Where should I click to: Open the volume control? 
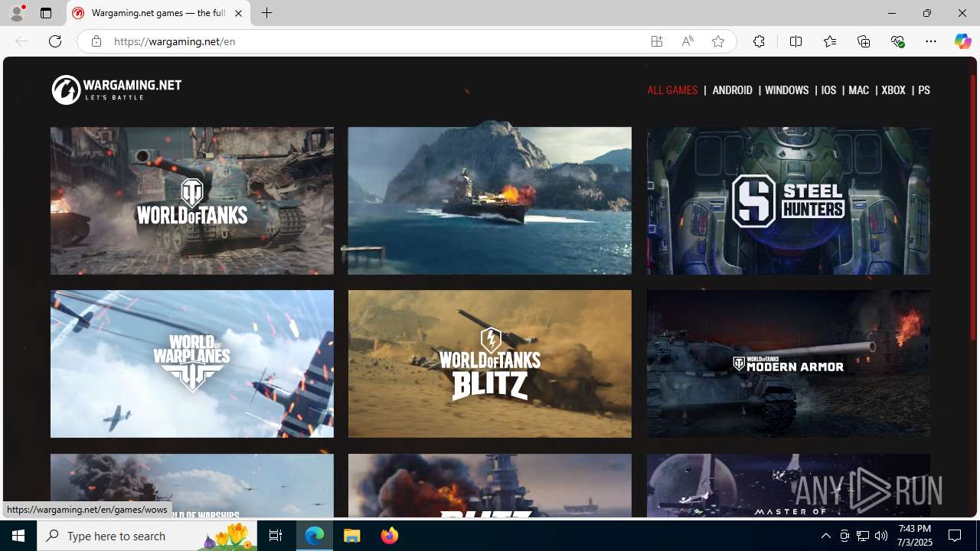(881, 536)
